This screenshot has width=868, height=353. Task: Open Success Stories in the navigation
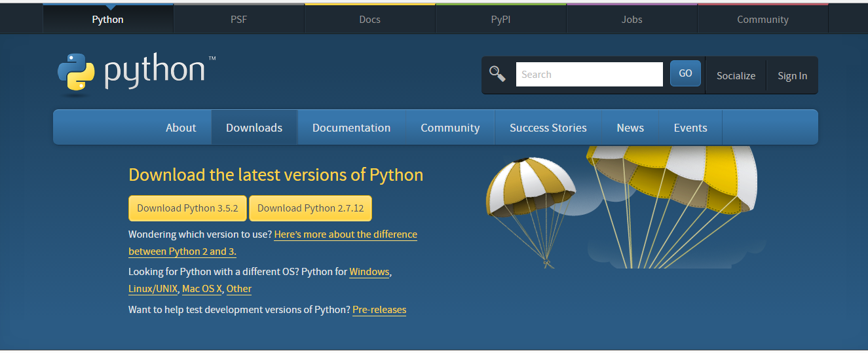click(x=548, y=128)
